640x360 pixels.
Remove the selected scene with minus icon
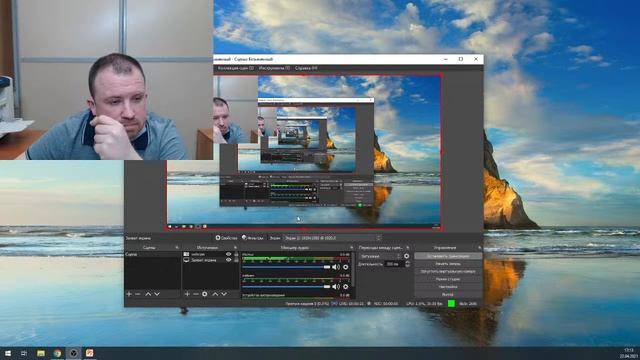click(138, 294)
